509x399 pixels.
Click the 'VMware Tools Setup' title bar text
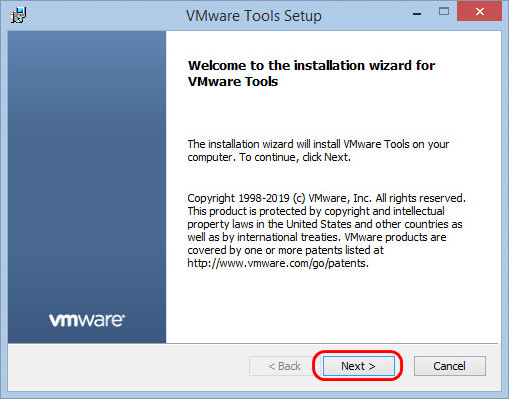pos(254,16)
